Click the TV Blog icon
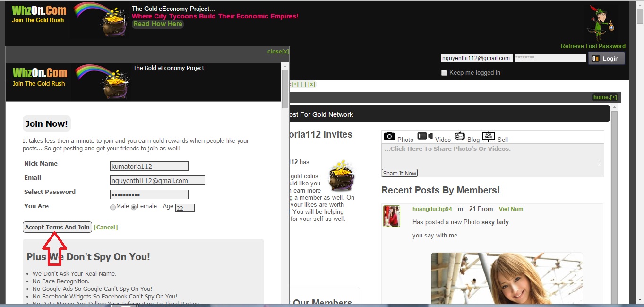 [460, 136]
